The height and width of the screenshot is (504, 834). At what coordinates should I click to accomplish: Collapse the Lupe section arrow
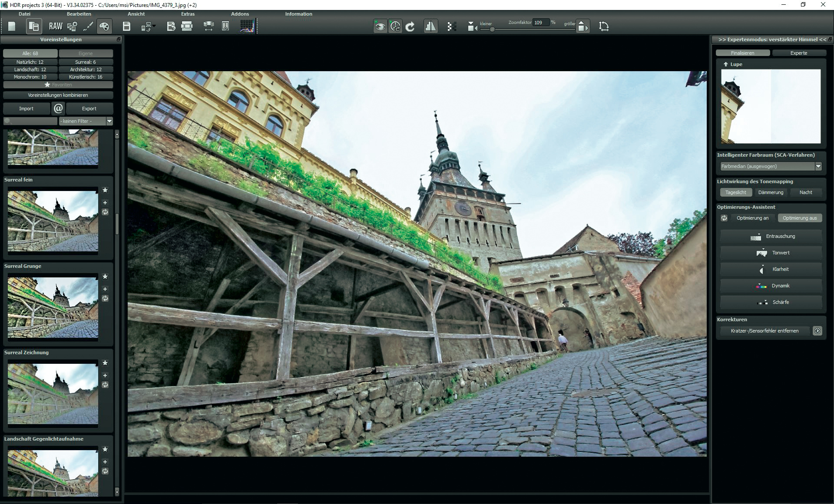[725, 64]
